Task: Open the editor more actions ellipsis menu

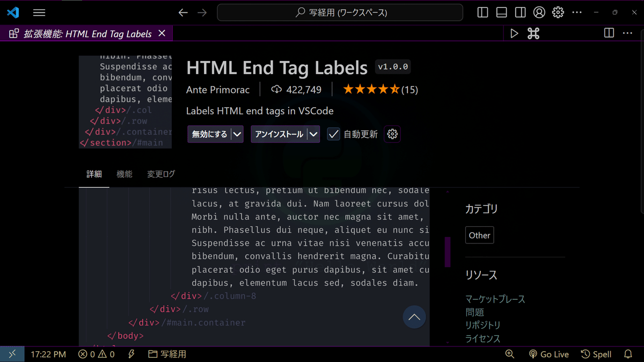Action: coord(627,33)
